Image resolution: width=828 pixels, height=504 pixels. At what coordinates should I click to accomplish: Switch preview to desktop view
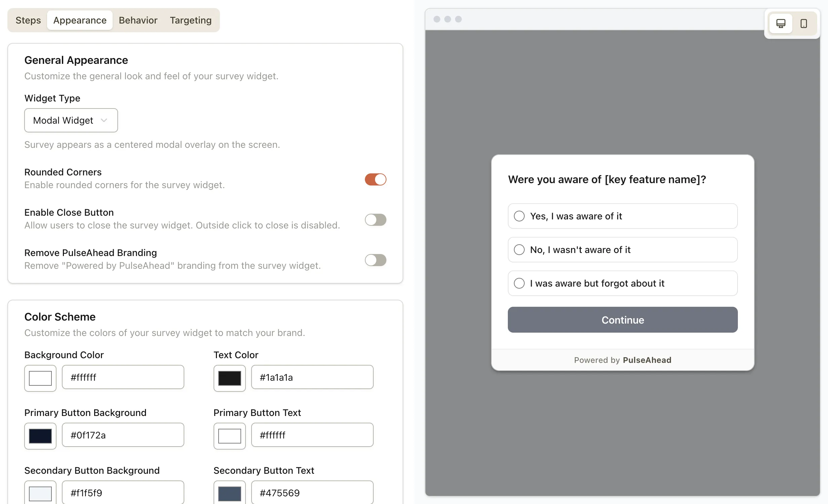pos(780,23)
